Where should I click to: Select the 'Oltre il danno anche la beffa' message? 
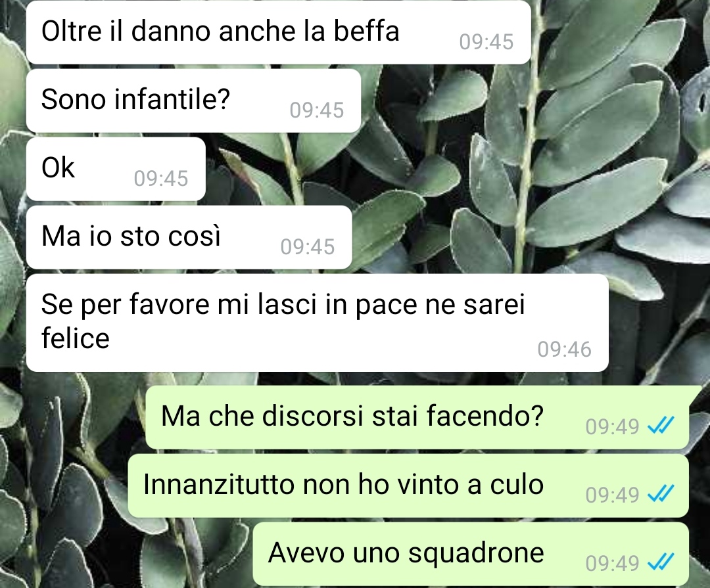(279, 32)
